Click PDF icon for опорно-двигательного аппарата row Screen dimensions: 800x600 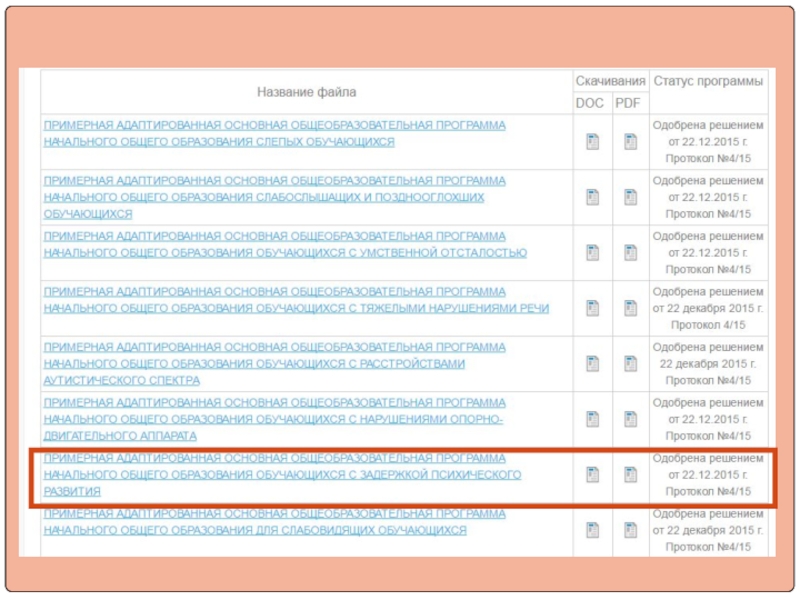[630, 419]
